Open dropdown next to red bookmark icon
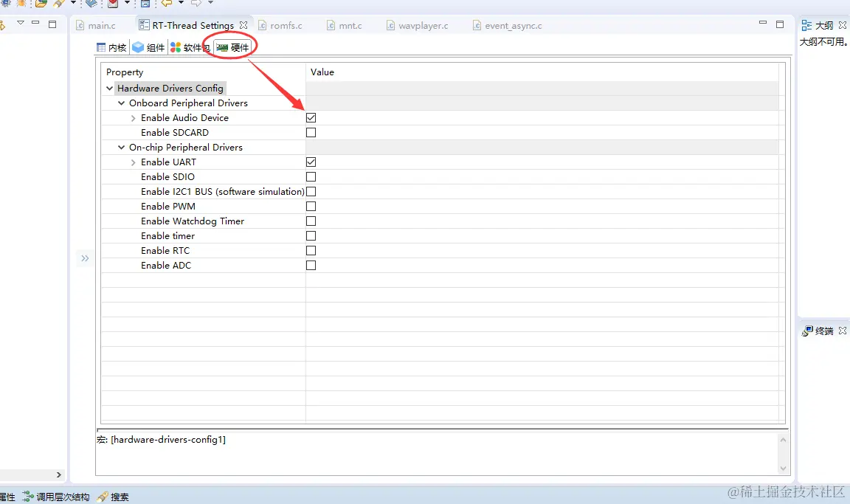Viewport: 850px width, 504px height. point(128,3)
